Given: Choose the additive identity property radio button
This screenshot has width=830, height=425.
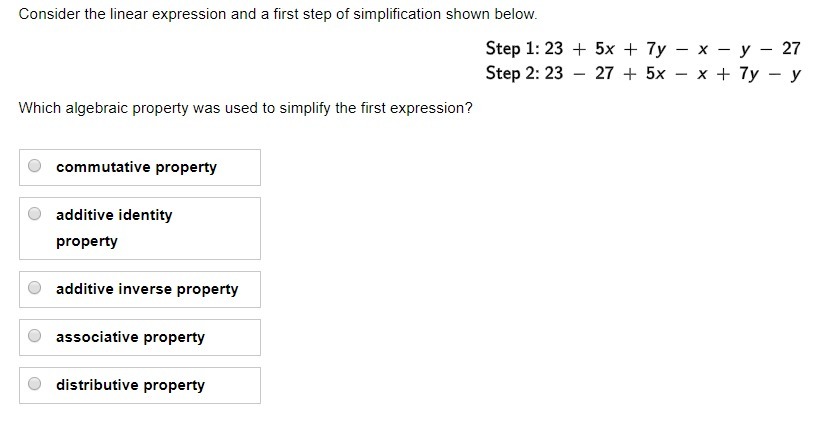Looking at the screenshot, I should coord(34,214).
